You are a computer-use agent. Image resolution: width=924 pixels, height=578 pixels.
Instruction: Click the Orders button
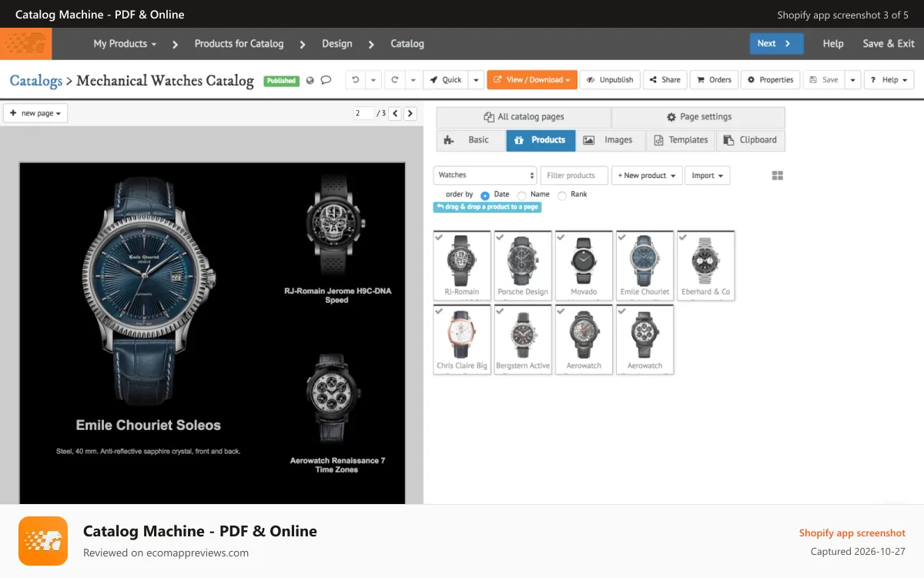714,80
